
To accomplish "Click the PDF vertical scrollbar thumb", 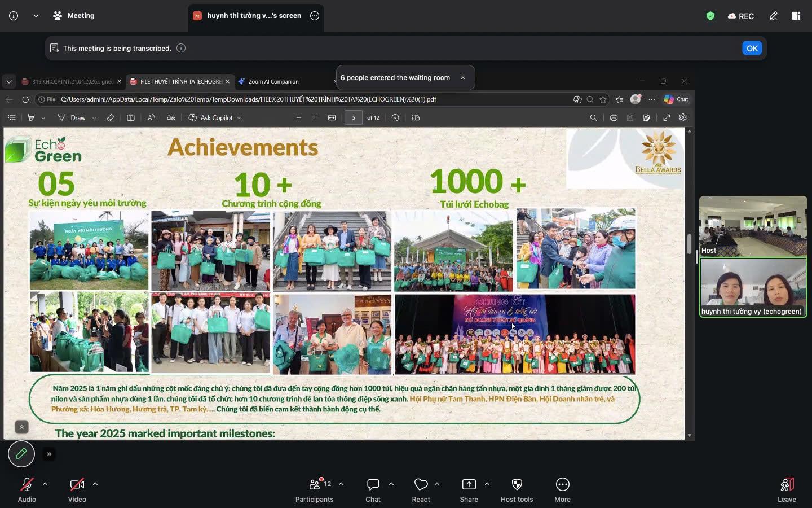I will tap(689, 244).
